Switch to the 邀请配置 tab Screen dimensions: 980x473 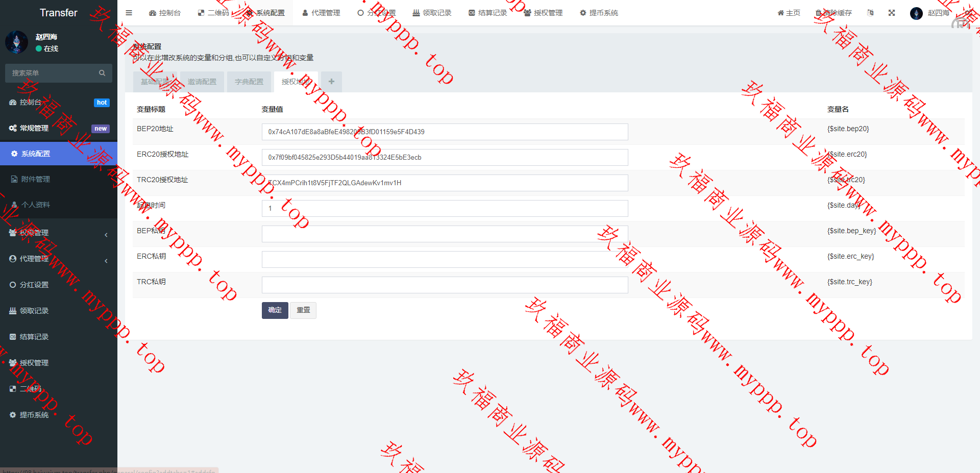coord(202,82)
